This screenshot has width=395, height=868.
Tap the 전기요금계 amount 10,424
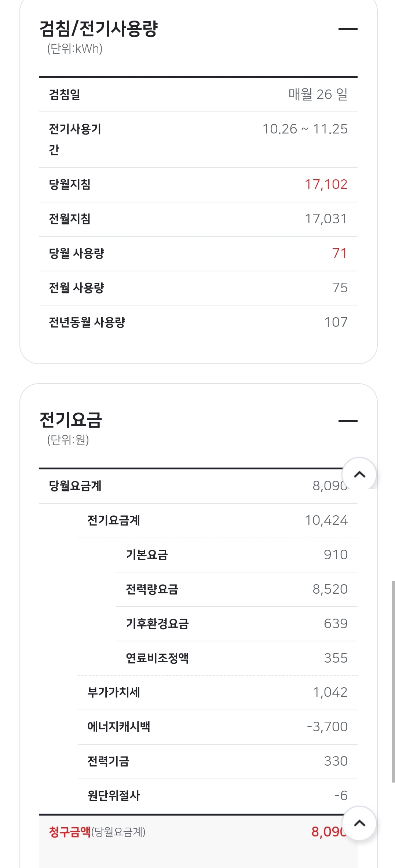tap(326, 520)
